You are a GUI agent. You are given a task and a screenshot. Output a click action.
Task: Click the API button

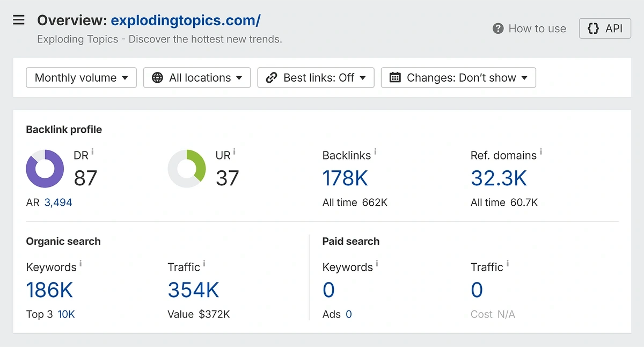point(605,28)
